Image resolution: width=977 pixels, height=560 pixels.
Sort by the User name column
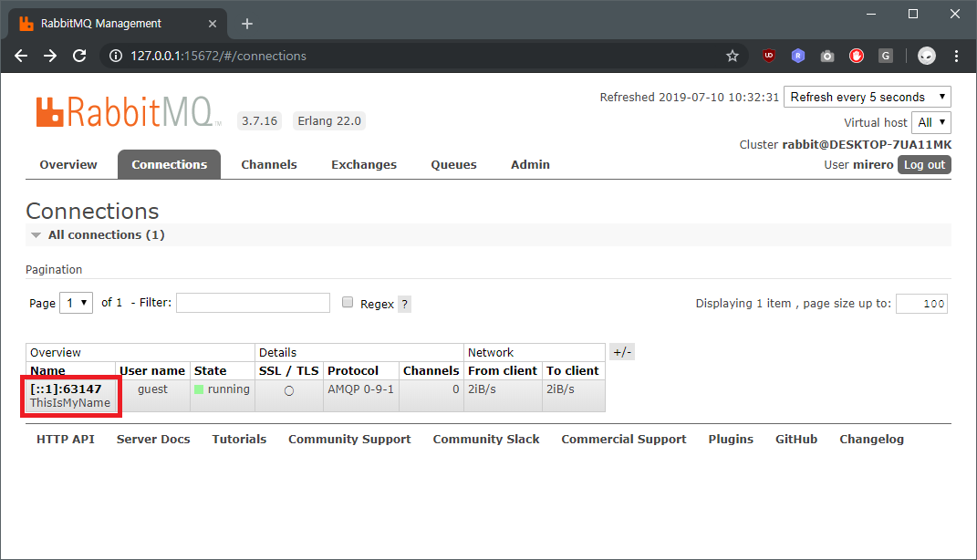[152, 370]
